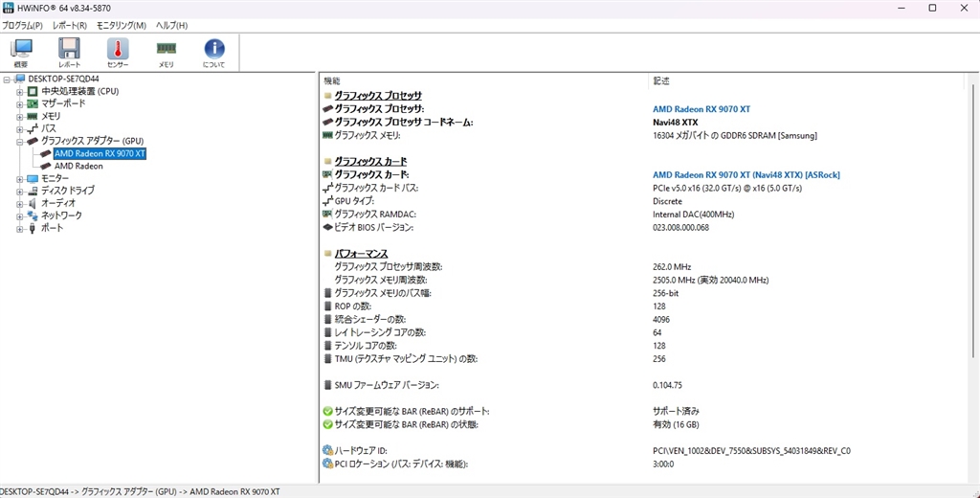Select ポート in the tree
The height and width of the screenshot is (498, 980).
coord(53,228)
